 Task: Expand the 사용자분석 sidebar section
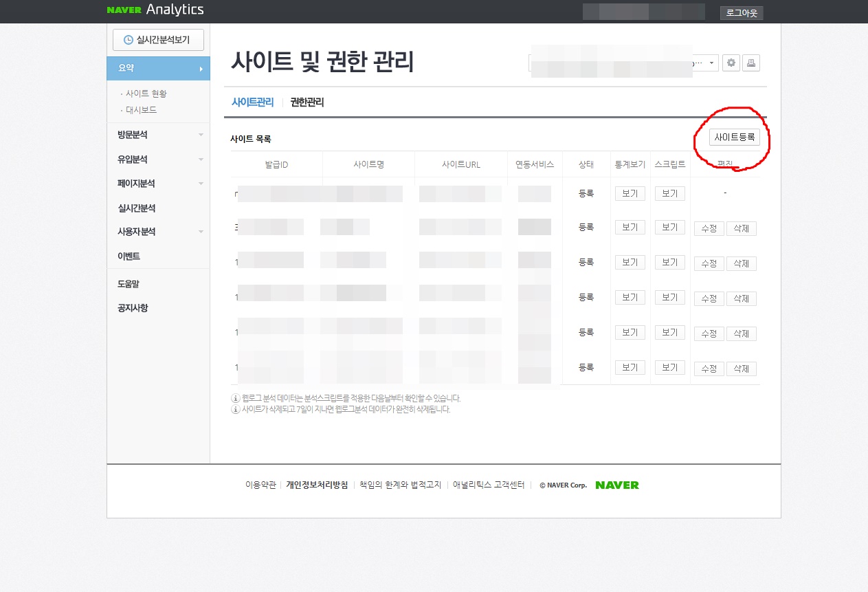point(142,231)
